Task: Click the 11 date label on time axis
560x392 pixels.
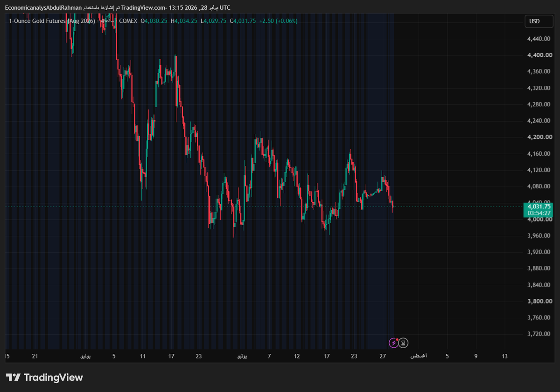Action: (x=142, y=356)
